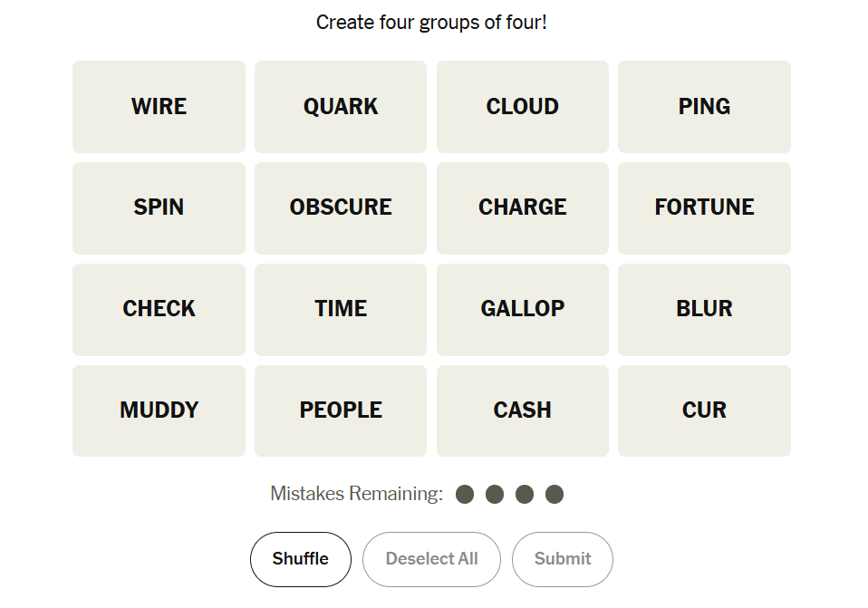
Task: Toggle the PING tile
Action: pos(704,107)
